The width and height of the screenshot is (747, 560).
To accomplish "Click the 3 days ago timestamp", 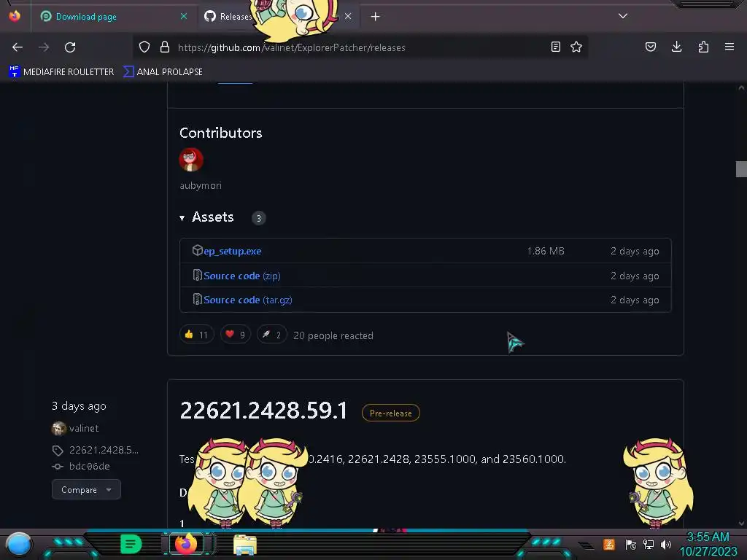I will point(79,406).
